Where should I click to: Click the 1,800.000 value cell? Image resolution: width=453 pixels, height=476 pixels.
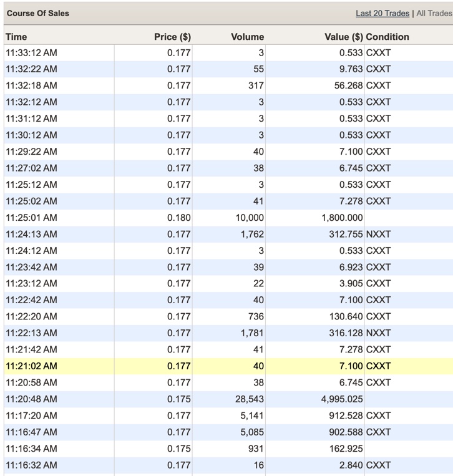(x=342, y=218)
